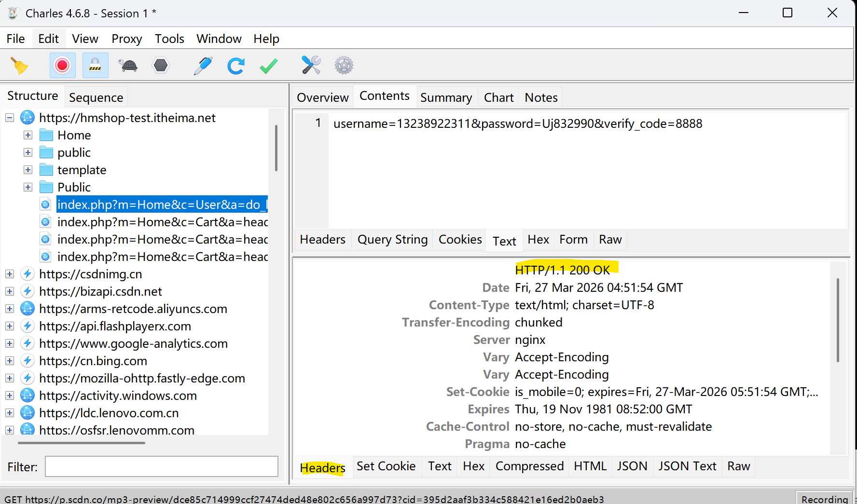Open request Headers tab
The height and width of the screenshot is (504, 857).
pos(322,240)
